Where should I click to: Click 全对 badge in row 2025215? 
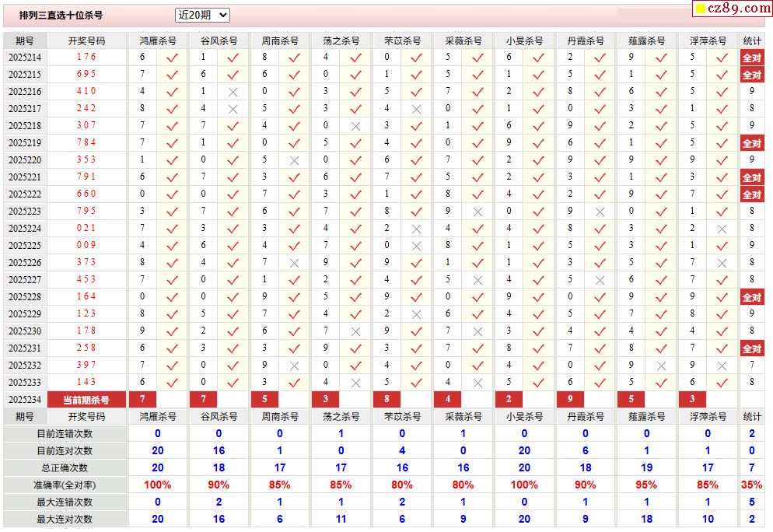[x=752, y=75]
